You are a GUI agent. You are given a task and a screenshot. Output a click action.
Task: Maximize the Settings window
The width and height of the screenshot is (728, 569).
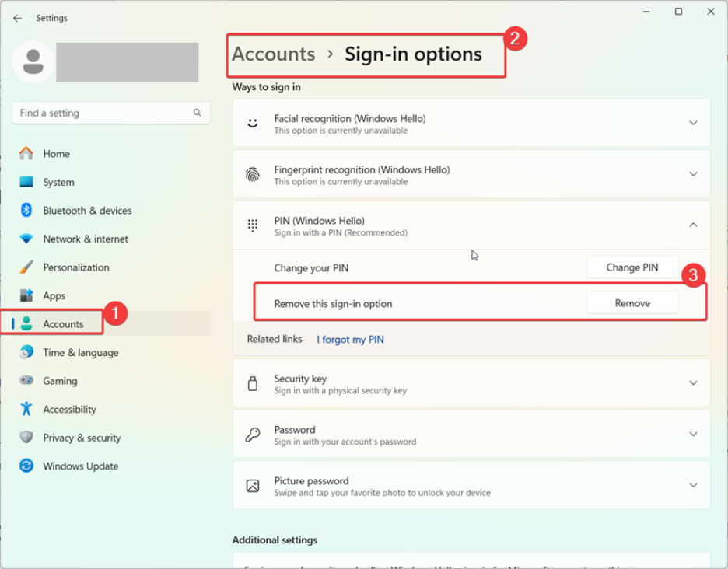pyautogui.click(x=678, y=12)
